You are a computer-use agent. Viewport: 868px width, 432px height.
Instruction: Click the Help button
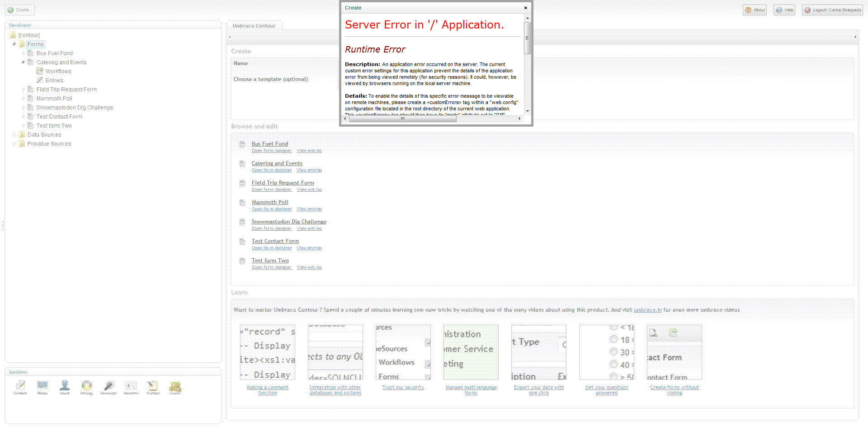pos(784,10)
